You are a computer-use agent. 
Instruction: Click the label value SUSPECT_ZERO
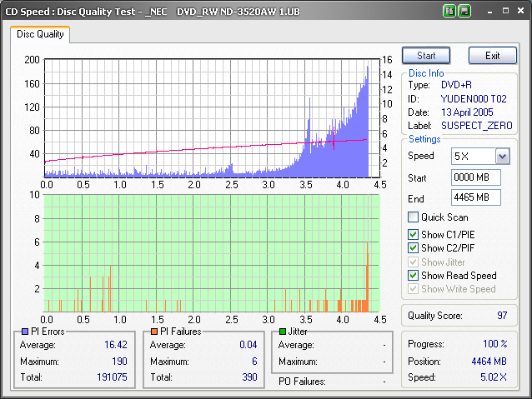click(x=477, y=126)
